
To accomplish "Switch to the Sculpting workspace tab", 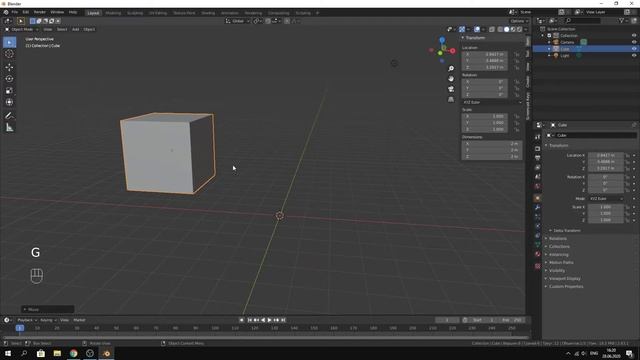I will coord(135,13).
